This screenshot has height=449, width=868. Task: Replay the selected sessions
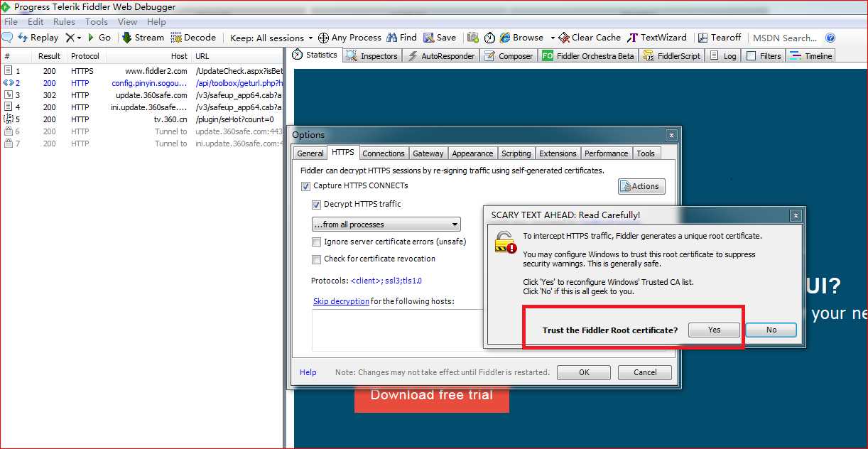(x=38, y=38)
